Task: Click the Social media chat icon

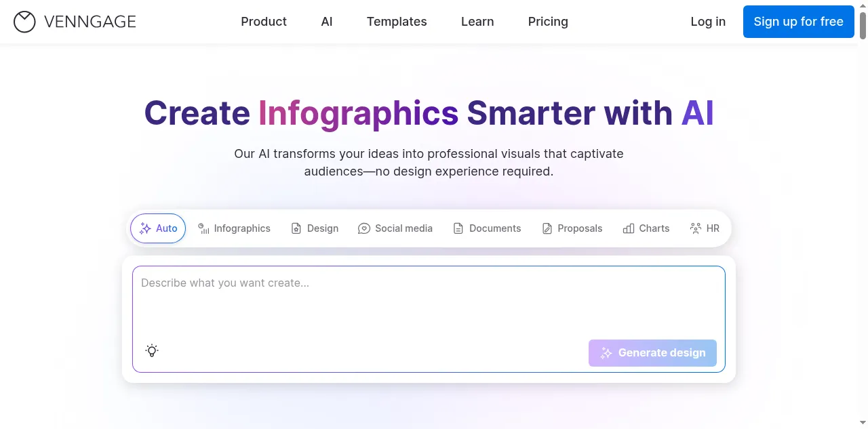Action: point(364,228)
